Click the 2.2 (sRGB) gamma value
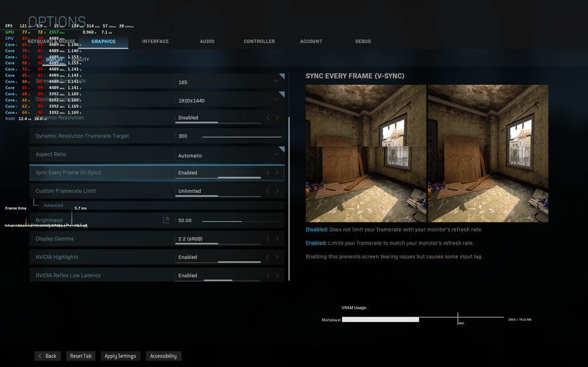 pyautogui.click(x=190, y=238)
